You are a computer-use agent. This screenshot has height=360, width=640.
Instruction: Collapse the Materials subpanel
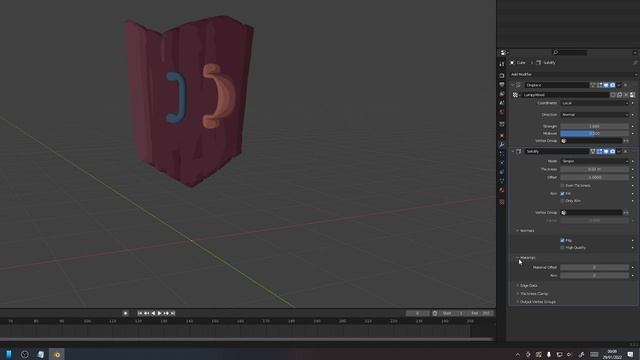pos(517,258)
